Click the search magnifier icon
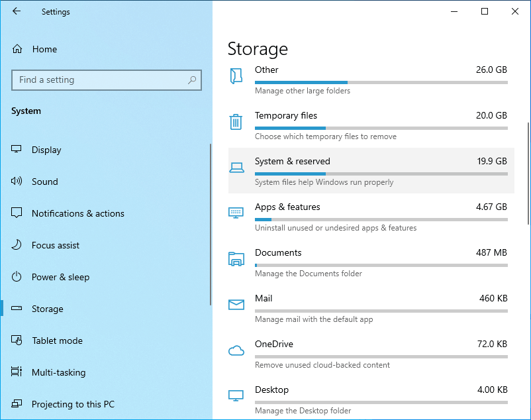Viewport: 531px width, 420px height. [192, 80]
